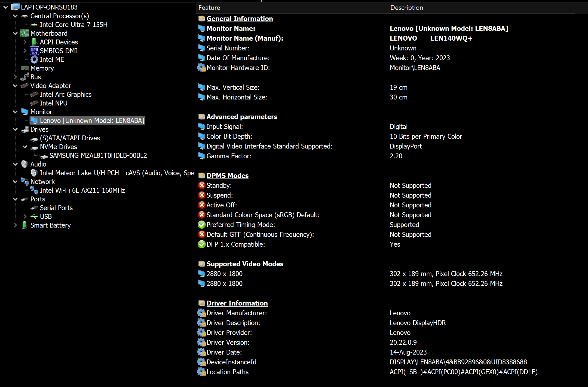588x387 pixels.
Task: Click the Motherboard green board icon
Action: 25,33
